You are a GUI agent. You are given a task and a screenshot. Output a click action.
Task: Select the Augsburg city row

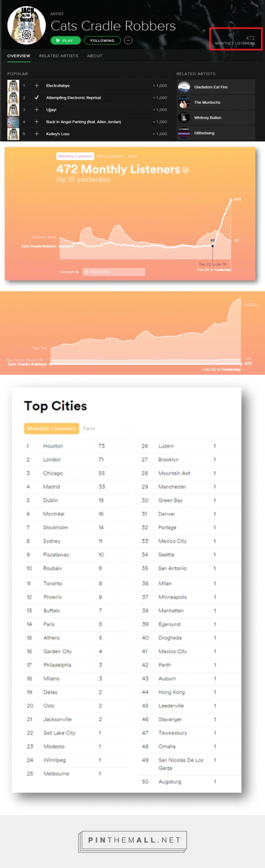190,781
